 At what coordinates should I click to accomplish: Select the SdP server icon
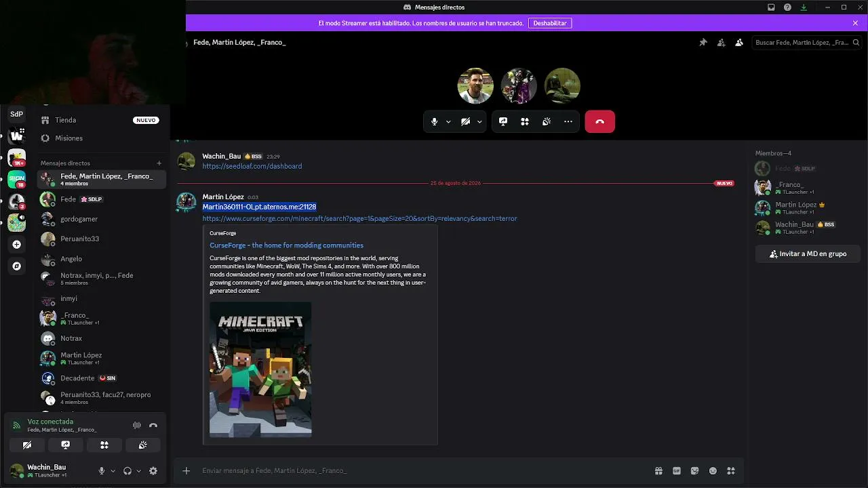[17, 114]
